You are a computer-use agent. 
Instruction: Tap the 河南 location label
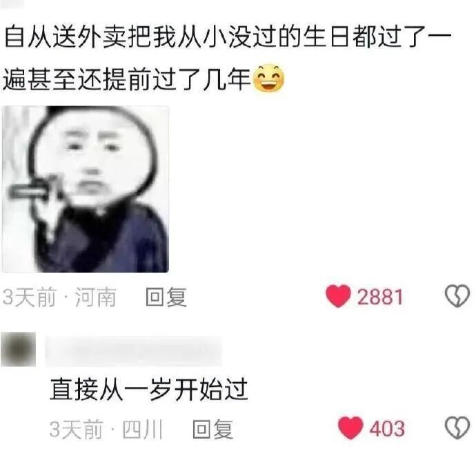point(96,297)
